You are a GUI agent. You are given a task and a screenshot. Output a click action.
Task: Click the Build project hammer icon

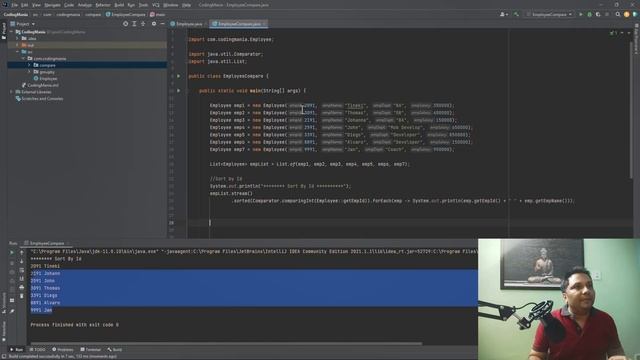(516, 14)
